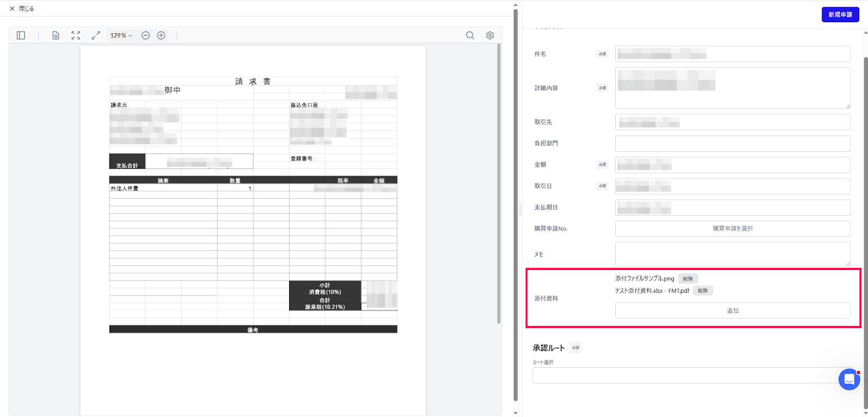Select the 登録番号 label in invoice
Image resolution: width=868 pixels, height=417 pixels.
click(302, 158)
